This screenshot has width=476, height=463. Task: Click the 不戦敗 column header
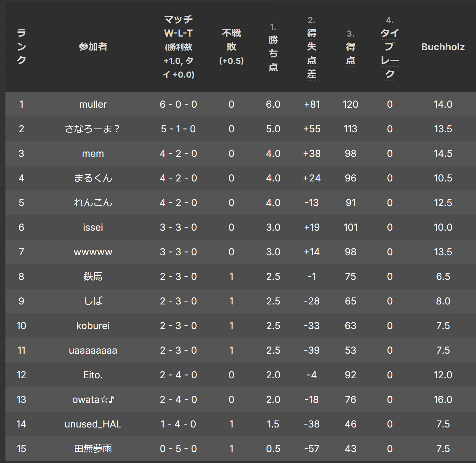[x=232, y=47]
